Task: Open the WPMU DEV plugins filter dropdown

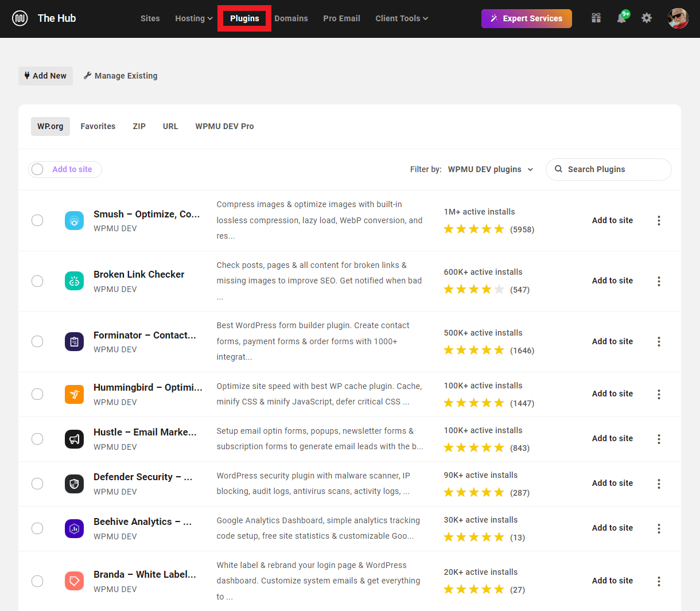Action: (491, 169)
